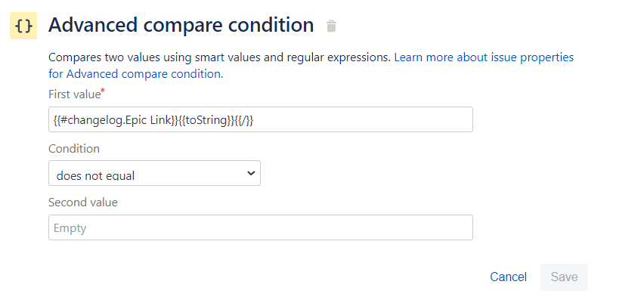
Task: Focus the Second value field showing 'Empty'
Action: coord(260,227)
